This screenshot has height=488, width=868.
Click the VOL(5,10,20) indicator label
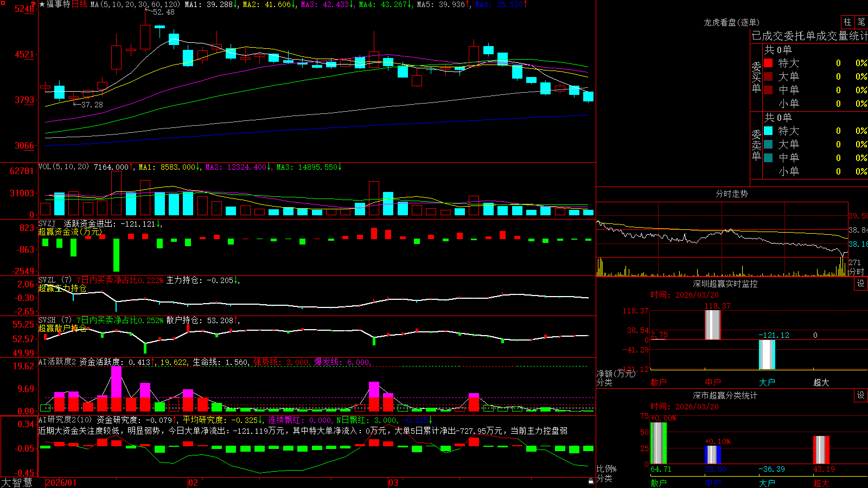click(63, 167)
